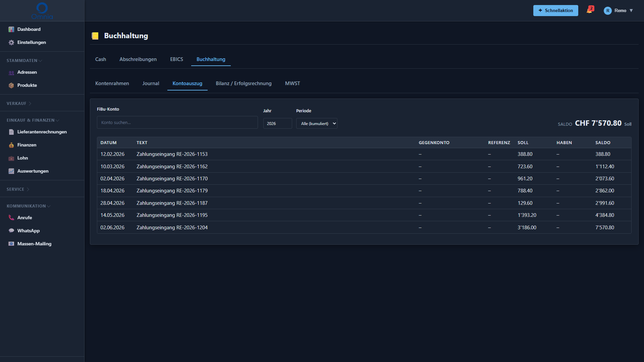Expand the VERKAUF sidebar section
Image resolution: width=644 pixels, height=362 pixels.
[x=19, y=104]
